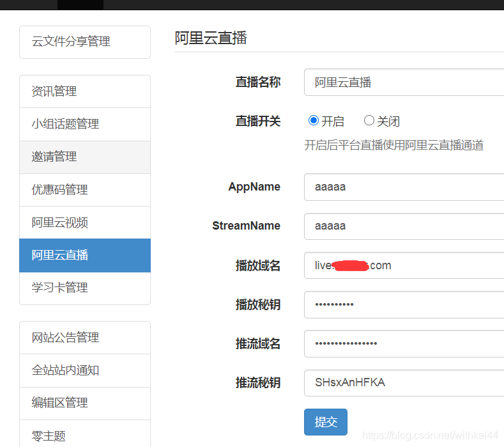504x447 pixels.
Task: Go to 小组话题管理
Action: click(x=85, y=124)
